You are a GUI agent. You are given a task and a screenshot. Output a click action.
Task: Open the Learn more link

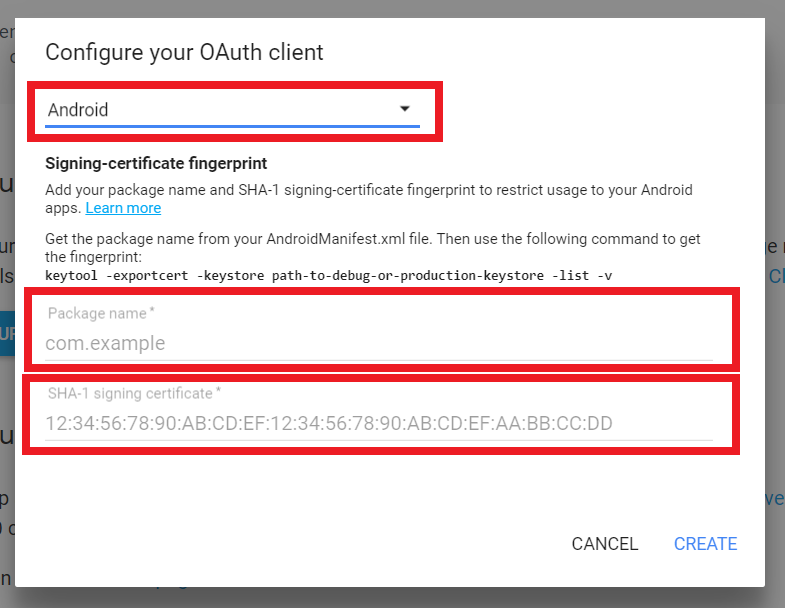[123, 208]
